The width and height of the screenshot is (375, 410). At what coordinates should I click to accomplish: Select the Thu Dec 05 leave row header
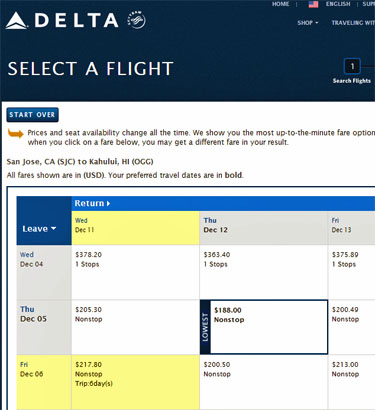[x=44, y=327]
